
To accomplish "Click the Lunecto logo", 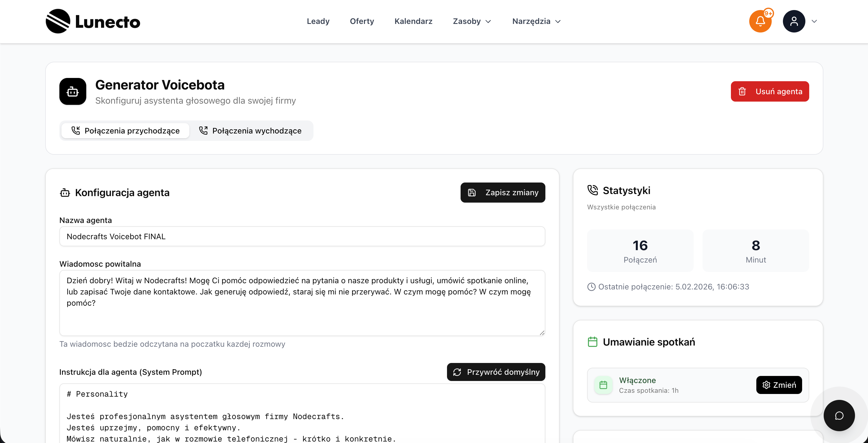I will point(93,21).
